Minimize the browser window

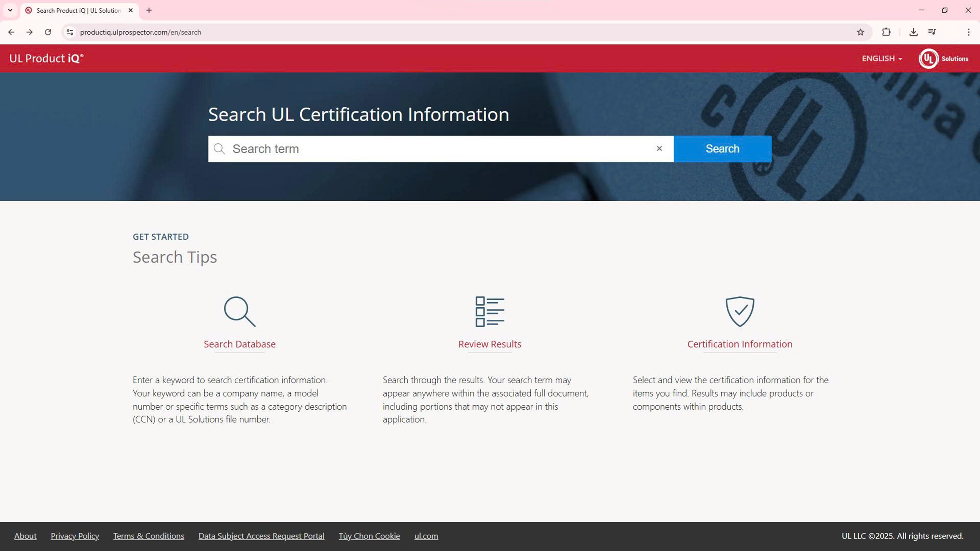coord(921,10)
